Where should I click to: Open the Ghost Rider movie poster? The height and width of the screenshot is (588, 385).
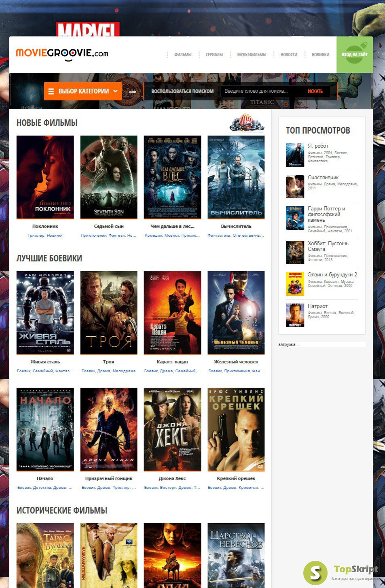pyautogui.click(x=109, y=429)
